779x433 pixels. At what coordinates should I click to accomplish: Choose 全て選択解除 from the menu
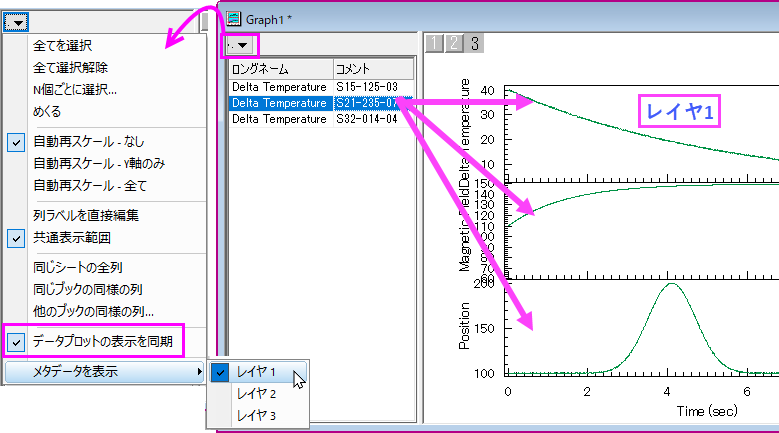coord(70,68)
